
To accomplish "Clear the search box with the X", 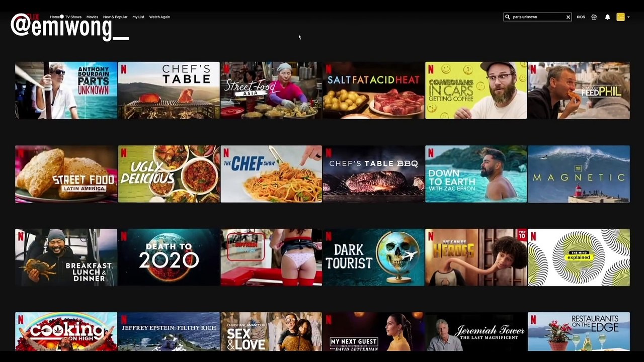I will (568, 17).
